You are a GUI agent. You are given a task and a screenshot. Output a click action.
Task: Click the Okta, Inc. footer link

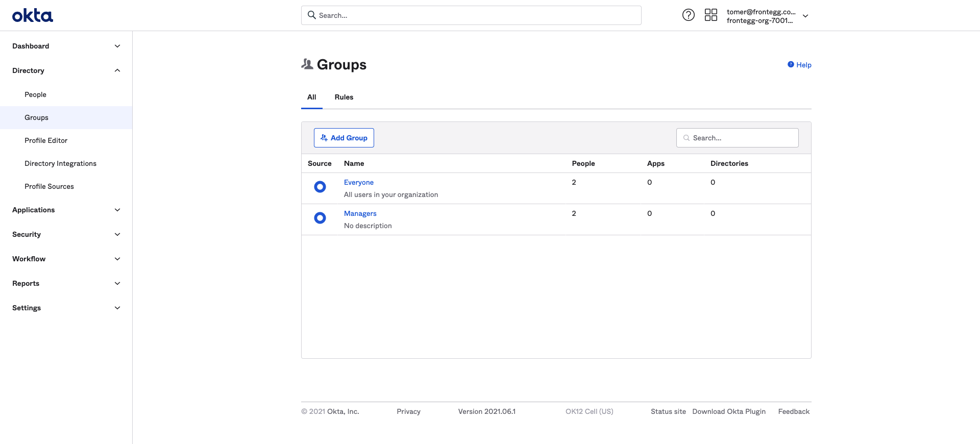pyautogui.click(x=343, y=411)
